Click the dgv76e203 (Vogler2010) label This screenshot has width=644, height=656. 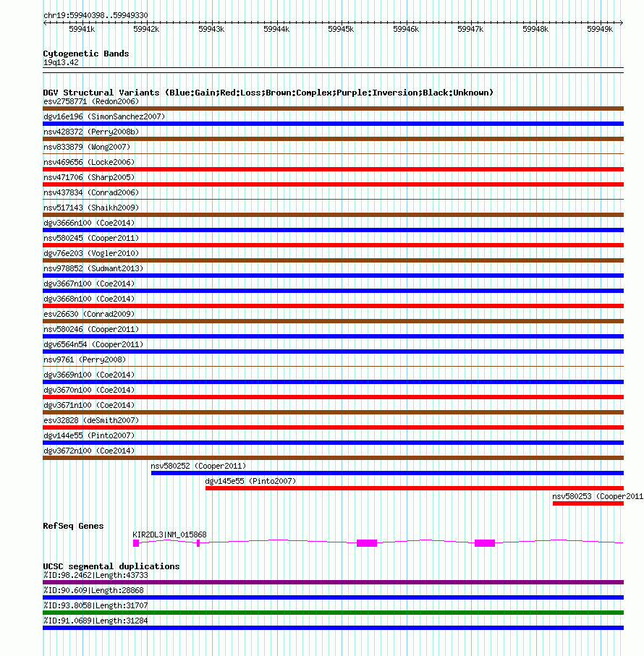(90, 254)
